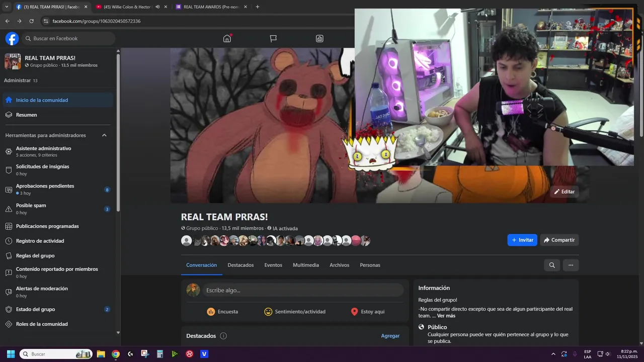Viewport: 644px width, 362px height.
Task: Close the REAL TEAM PRRAS browser tab
Action: 86,7
